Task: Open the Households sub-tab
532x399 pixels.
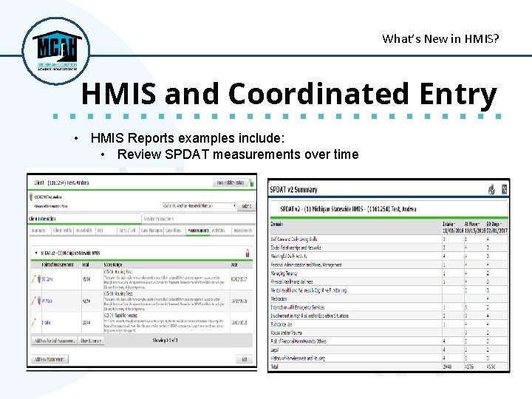Action: [83, 231]
